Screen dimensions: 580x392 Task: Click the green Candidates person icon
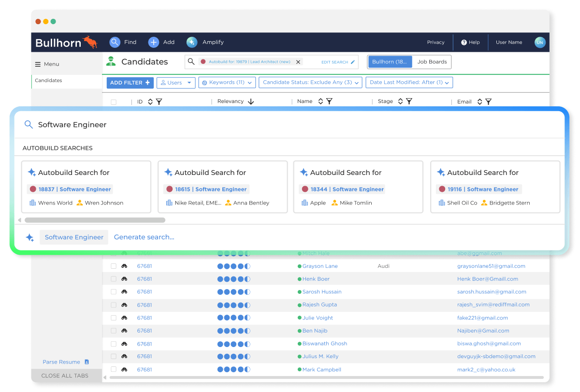point(111,61)
